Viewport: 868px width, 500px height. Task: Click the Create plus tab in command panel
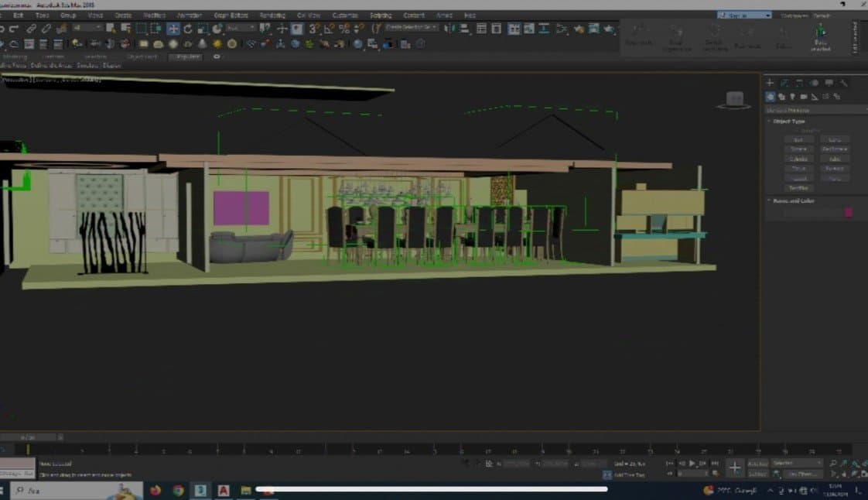tap(770, 83)
